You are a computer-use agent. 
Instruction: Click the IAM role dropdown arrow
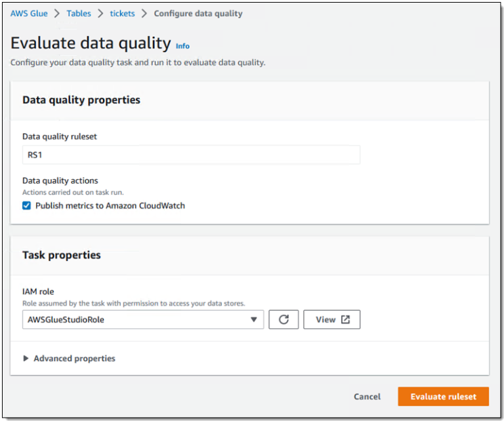[254, 320]
